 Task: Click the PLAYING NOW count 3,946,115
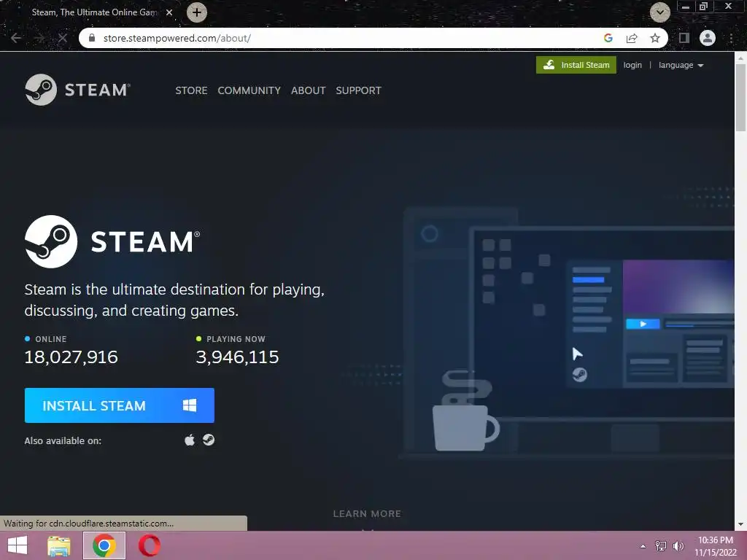pos(237,357)
